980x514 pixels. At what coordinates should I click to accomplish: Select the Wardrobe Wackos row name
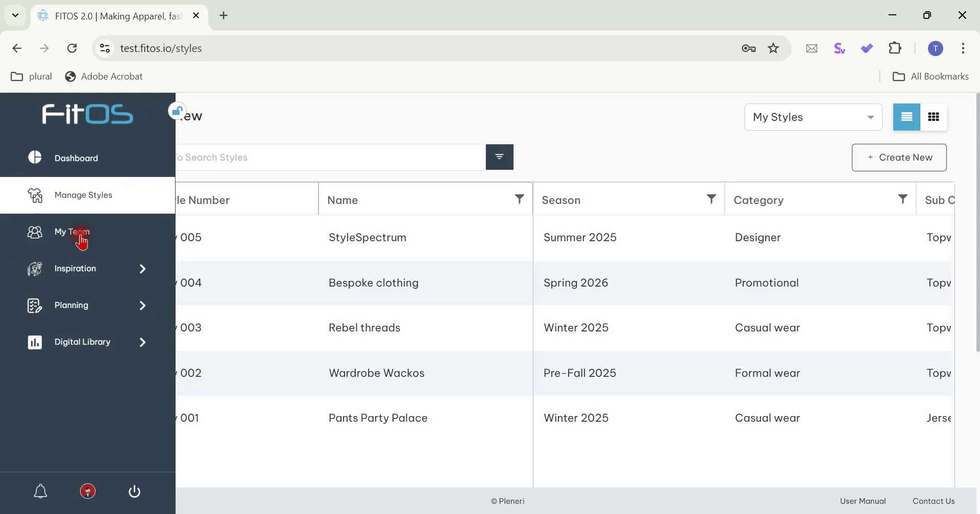(x=377, y=373)
